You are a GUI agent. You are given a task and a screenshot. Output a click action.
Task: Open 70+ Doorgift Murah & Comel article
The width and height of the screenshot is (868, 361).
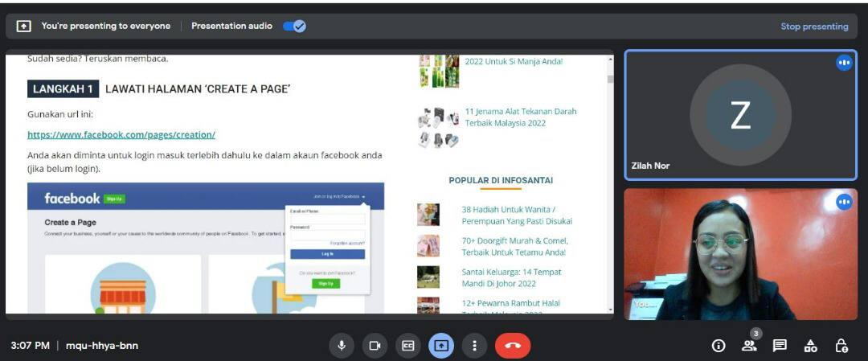[x=515, y=246]
